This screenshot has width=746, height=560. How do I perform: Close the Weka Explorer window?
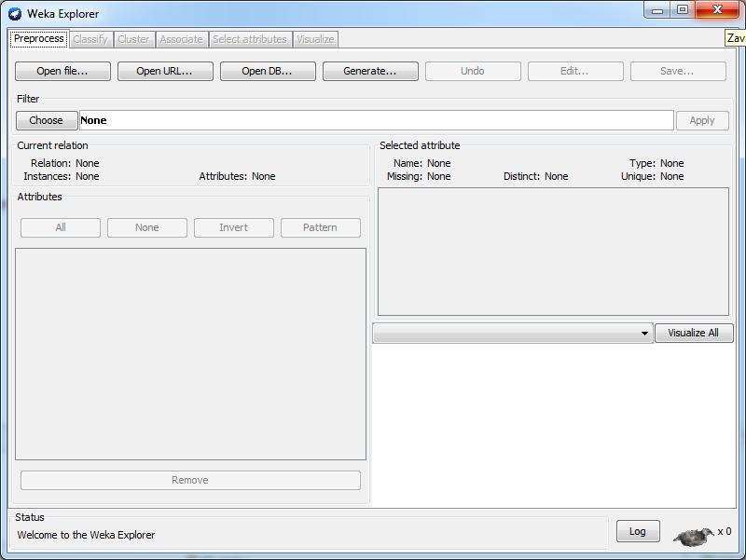(x=718, y=10)
